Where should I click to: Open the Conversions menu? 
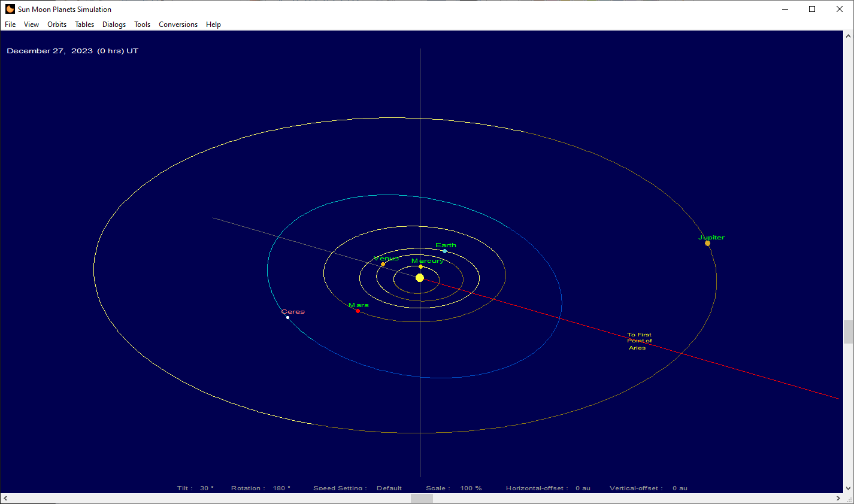pos(178,25)
